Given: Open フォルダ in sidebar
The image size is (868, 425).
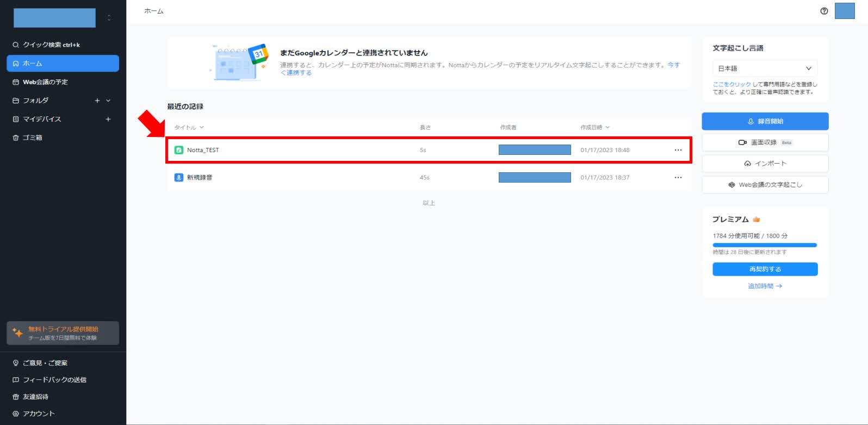Looking at the screenshot, I should coord(36,100).
